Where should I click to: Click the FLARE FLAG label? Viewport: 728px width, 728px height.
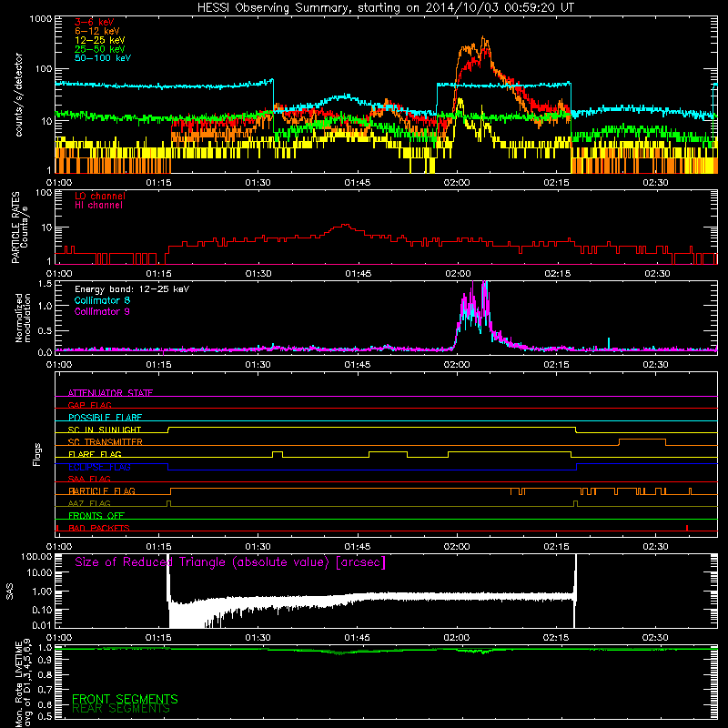(95, 454)
